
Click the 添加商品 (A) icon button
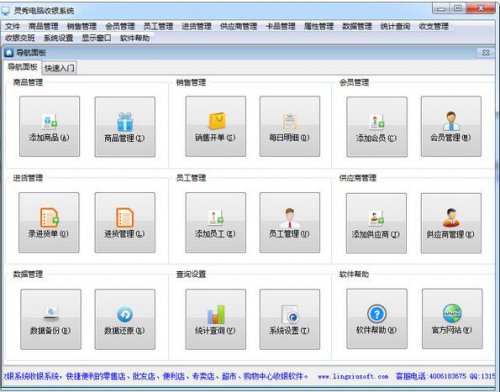click(49, 126)
